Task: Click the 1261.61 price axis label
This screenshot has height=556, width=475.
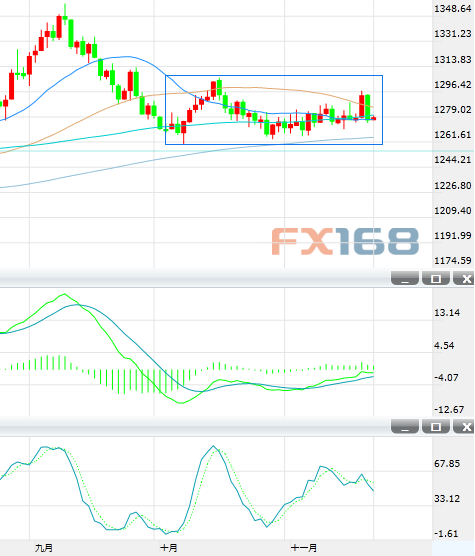Action: point(453,135)
